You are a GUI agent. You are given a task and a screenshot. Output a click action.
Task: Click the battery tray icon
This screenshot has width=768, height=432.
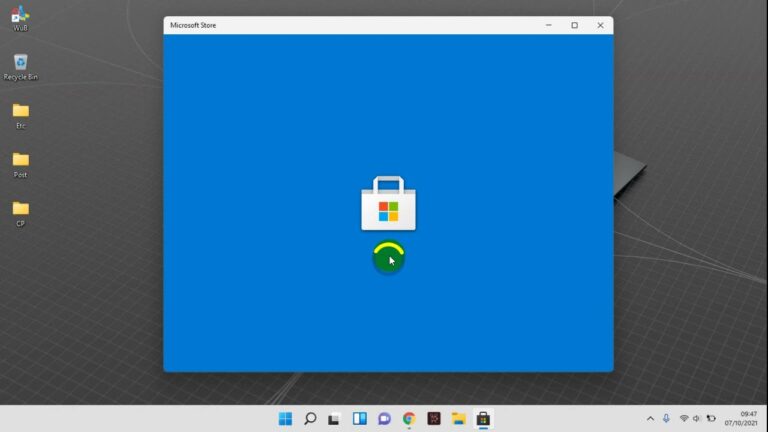pos(711,418)
